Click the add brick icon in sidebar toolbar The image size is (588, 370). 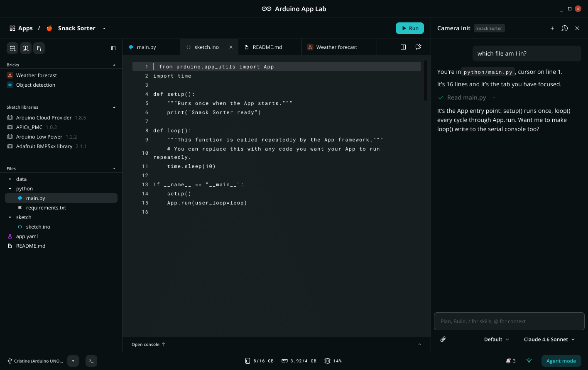pos(12,48)
